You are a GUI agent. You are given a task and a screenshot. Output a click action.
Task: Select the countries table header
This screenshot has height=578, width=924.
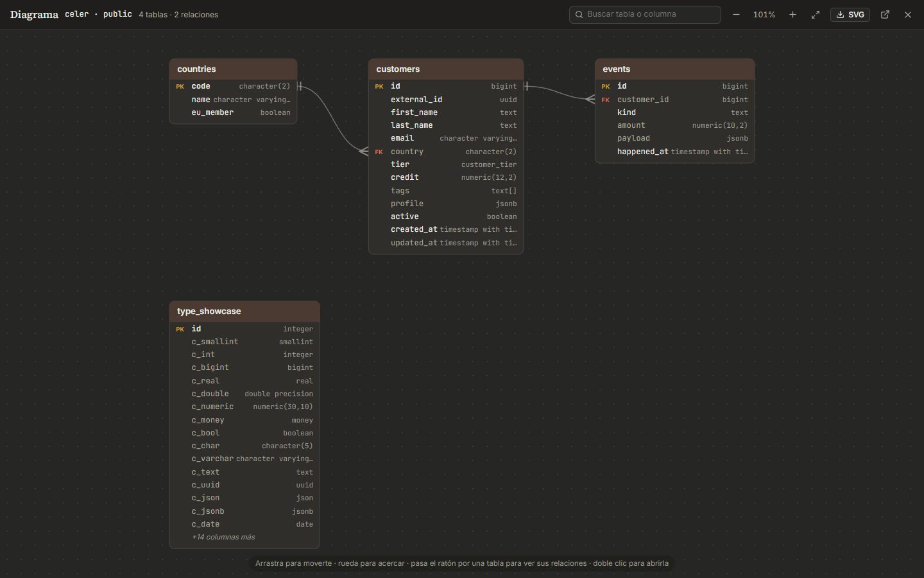point(233,69)
